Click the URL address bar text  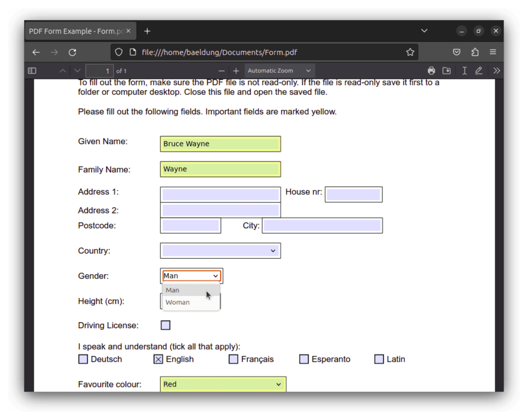[219, 52]
